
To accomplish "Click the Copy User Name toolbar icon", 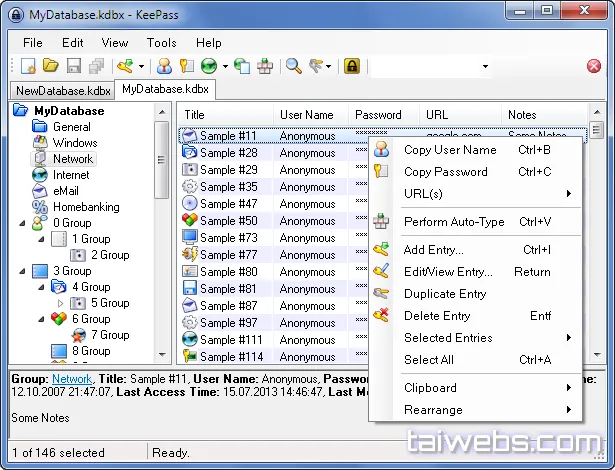I will coord(164,66).
